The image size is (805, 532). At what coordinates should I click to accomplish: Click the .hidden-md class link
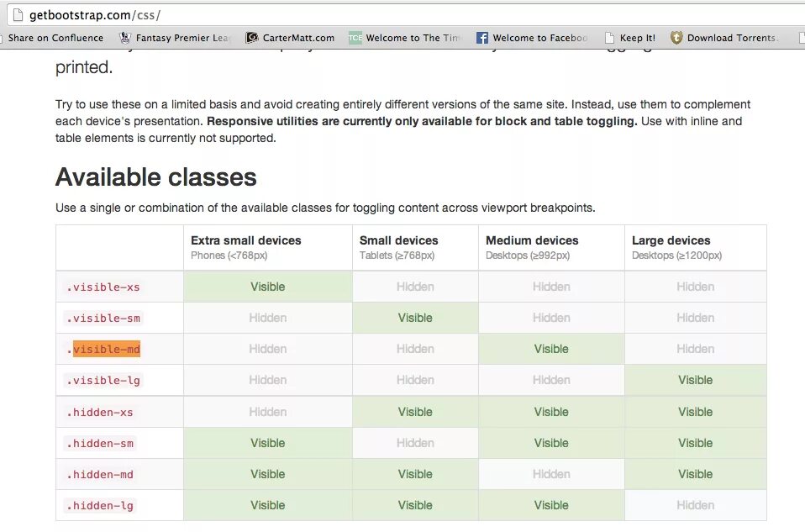tap(99, 474)
